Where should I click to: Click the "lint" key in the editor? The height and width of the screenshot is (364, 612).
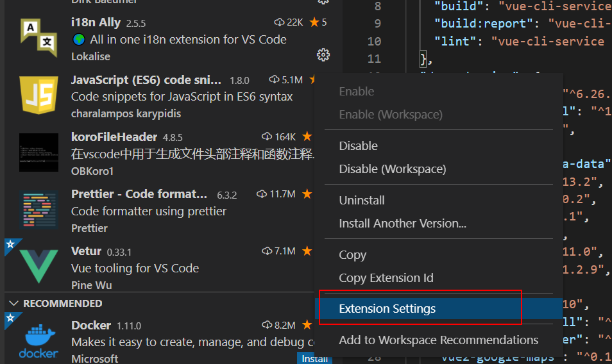point(455,41)
